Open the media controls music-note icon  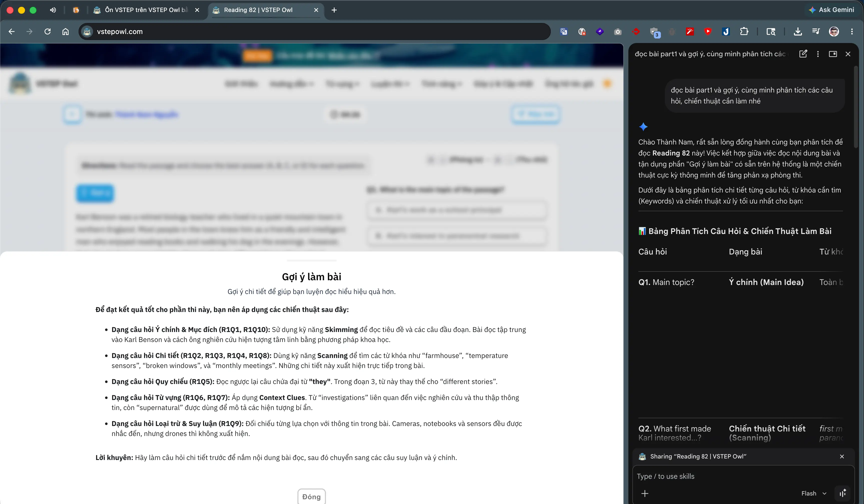click(816, 31)
